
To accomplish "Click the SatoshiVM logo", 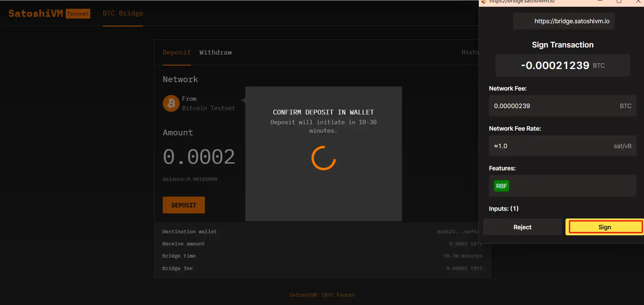I will 36,13.
